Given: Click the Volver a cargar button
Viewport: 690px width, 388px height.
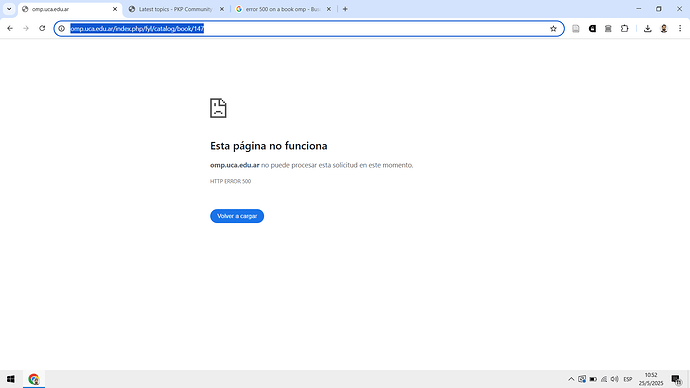Looking at the screenshot, I should point(237,216).
